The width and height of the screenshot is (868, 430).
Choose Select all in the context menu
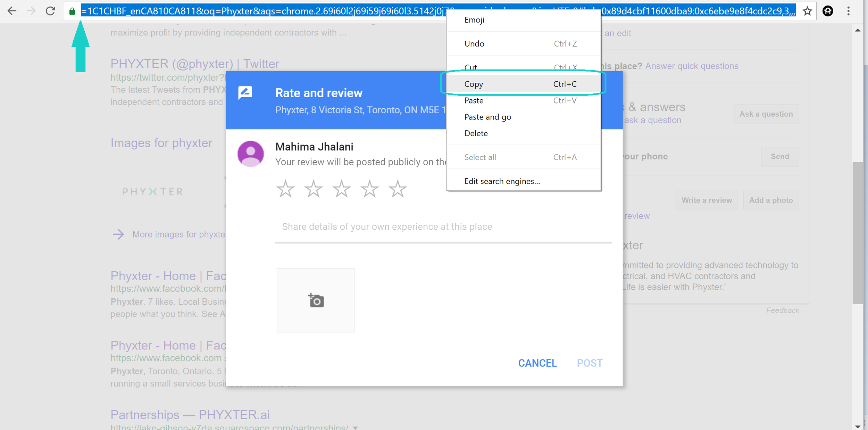(524, 157)
